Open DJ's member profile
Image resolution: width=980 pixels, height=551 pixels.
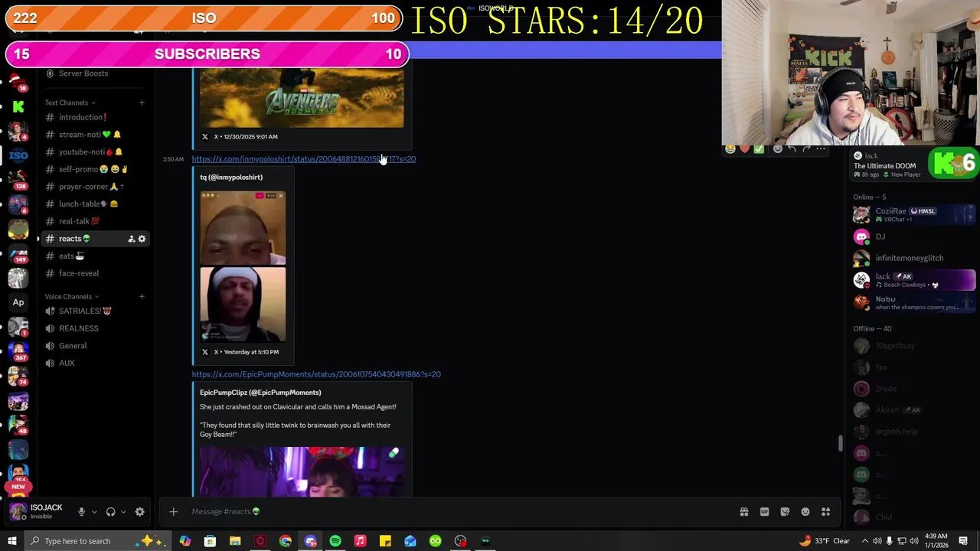coord(914,236)
